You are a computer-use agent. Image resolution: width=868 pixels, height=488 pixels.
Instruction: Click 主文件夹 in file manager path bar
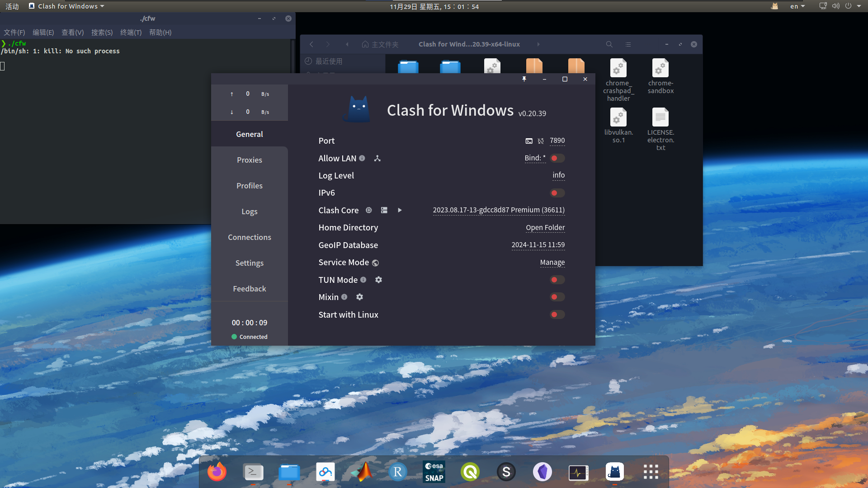[380, 44]
